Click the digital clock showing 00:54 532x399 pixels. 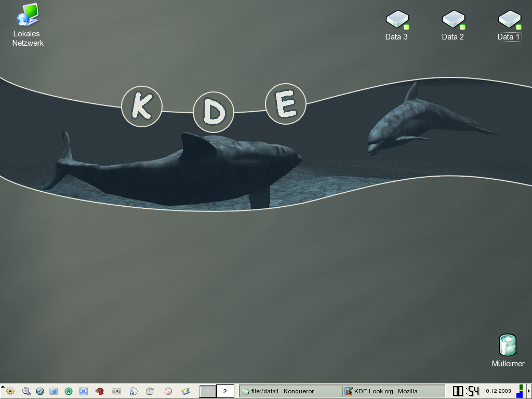click(466, 391)
